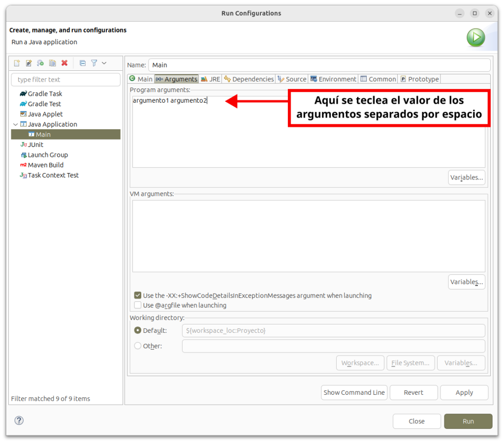Enable Use @argfile when launching
Viewport: 504px width, 443px height.
pyautogui.click(x=138, y=305)
